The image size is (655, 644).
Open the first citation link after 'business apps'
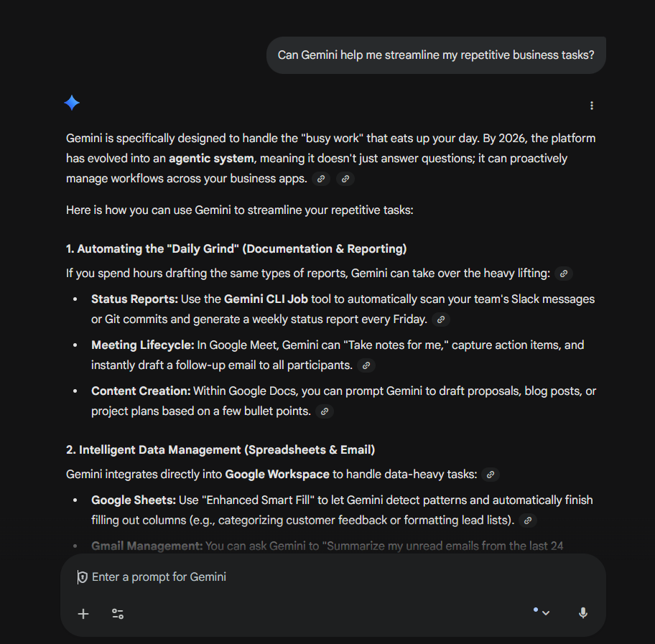320,179
